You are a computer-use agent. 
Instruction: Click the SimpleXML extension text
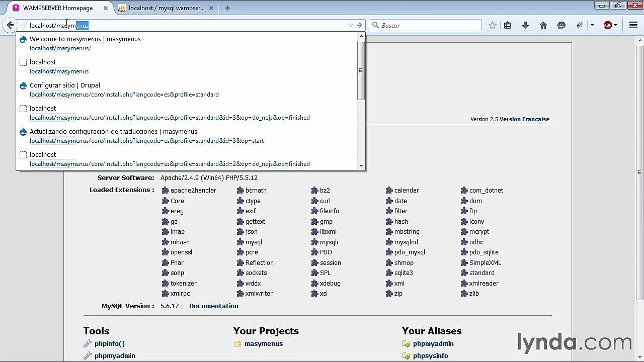click(485, 263)
